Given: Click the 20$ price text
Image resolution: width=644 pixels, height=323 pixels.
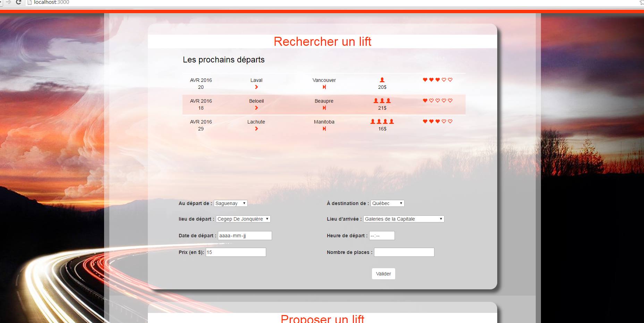Looking at the screenshot, I should pyautogui.click(x=382, y=87).
